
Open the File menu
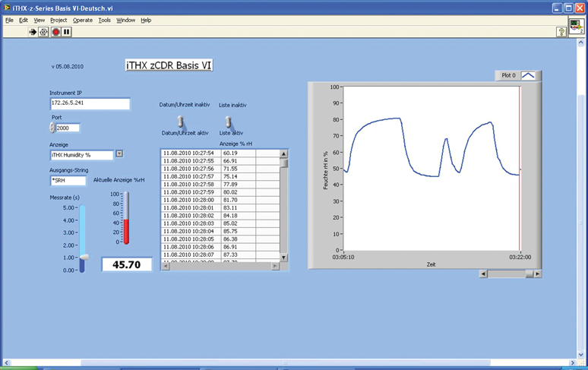pyautogui.click(x=9, y=21)
